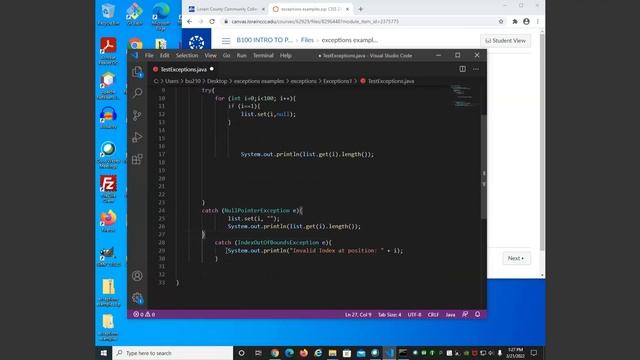The height and width of the screenshot is (360, 640).
Task: Show errors and warnings count in status bar
Action: click(x=144, y=314)
